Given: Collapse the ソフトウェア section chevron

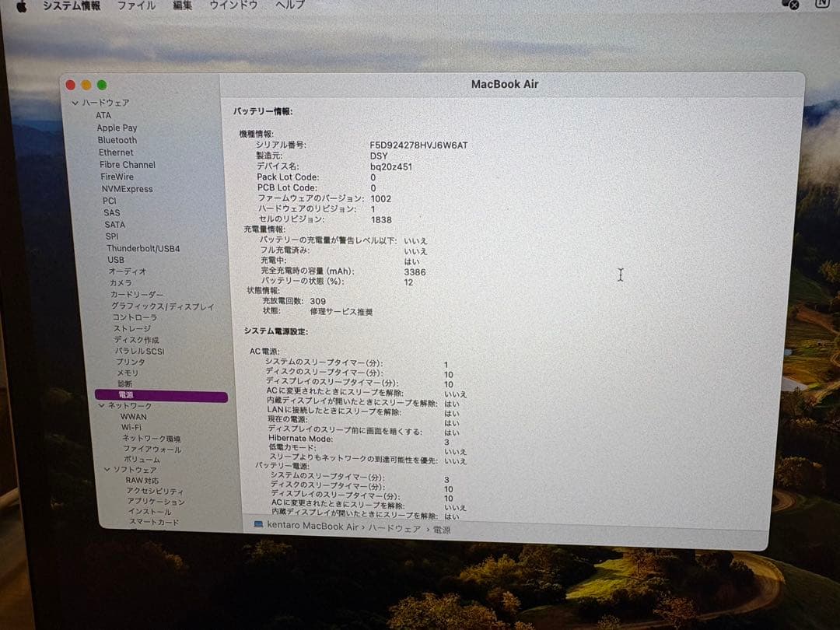Looking at the screenshot, I should 107,469.
